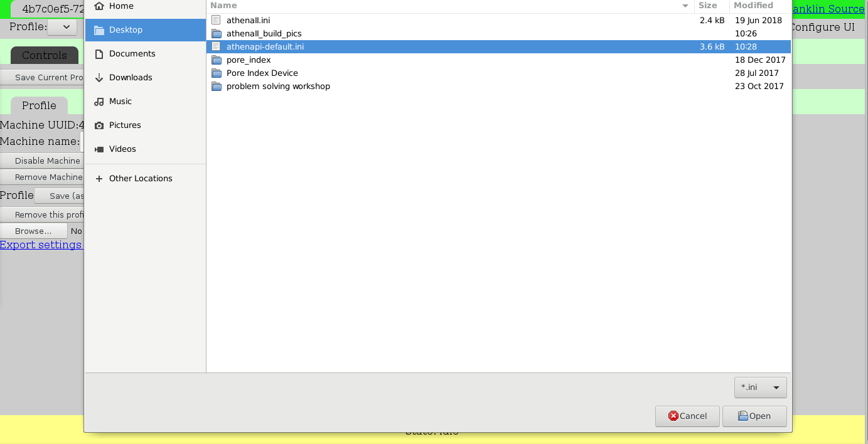Screen dimensions: 868x444
Task: Cancel the file chooser dialog
Action: pyautogui.click(x=687, y=416)
